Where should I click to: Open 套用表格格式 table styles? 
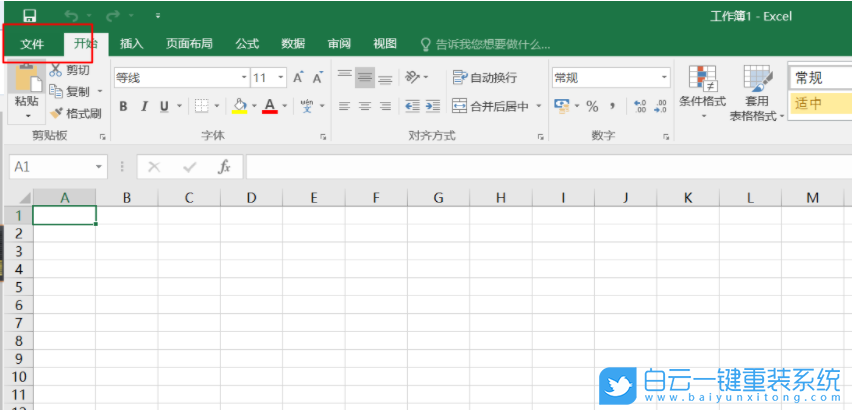(756, 92)
